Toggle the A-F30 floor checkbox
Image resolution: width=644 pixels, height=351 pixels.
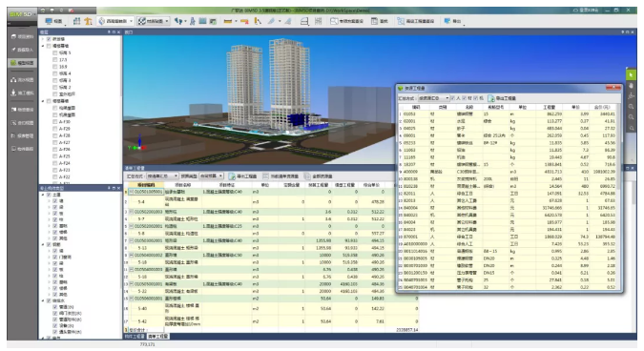pyautogui.click(x=55, y=121)
